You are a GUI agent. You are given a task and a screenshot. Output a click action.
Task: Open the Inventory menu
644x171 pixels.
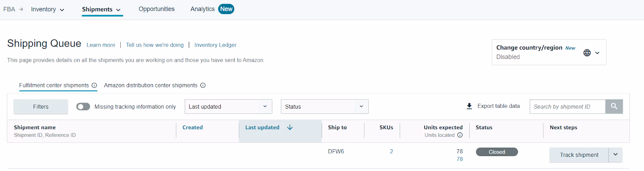(47, 9)
